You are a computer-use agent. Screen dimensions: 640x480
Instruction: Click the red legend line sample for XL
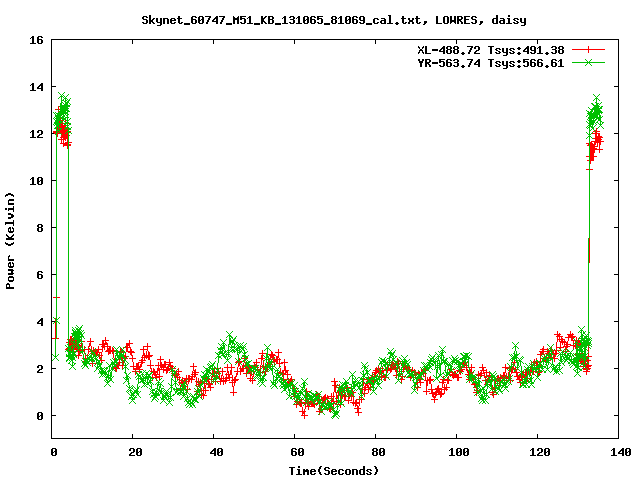tap(588, 50)
